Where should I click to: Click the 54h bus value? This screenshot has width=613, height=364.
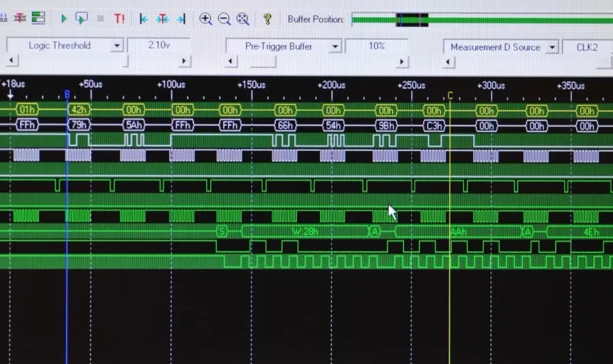[x=333, y=125]
